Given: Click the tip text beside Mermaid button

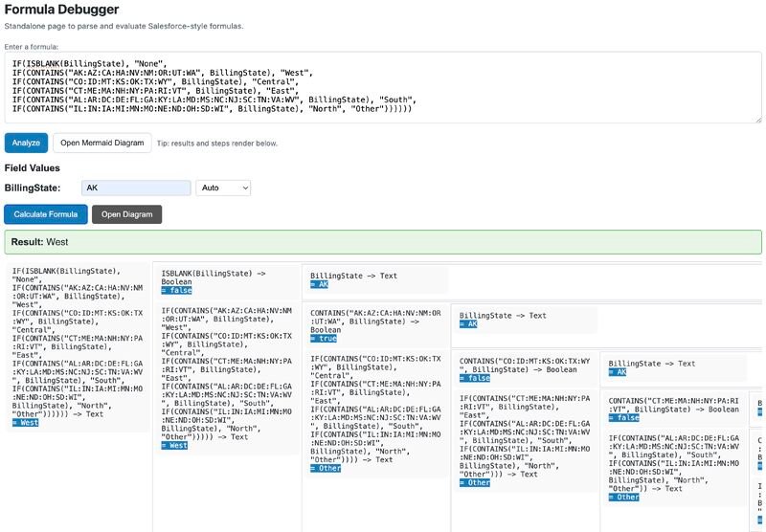Looking at the screenshot, I should [217, 144].
